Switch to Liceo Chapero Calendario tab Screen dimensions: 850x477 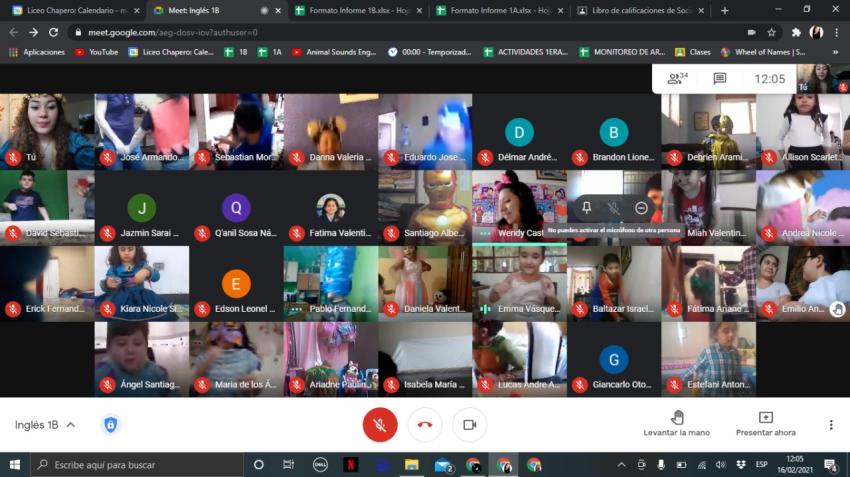click(x=76, y=10)
